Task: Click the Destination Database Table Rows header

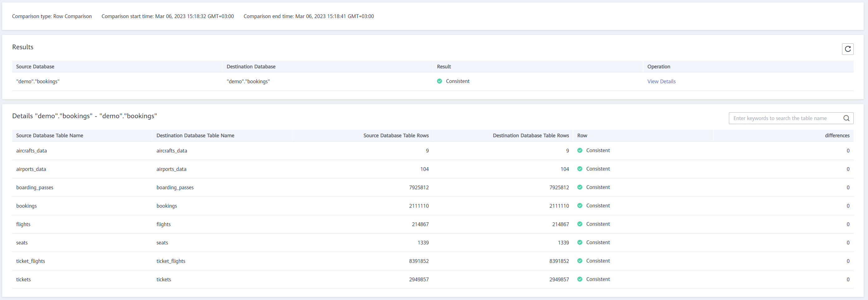Action: tap(530, 136)
